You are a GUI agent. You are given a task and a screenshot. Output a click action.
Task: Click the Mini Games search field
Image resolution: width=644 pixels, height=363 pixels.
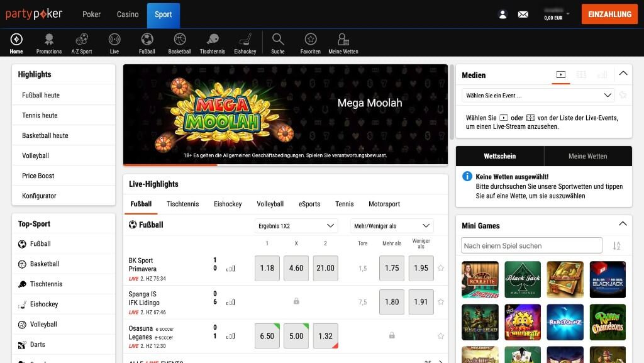(x=531, y=245)
